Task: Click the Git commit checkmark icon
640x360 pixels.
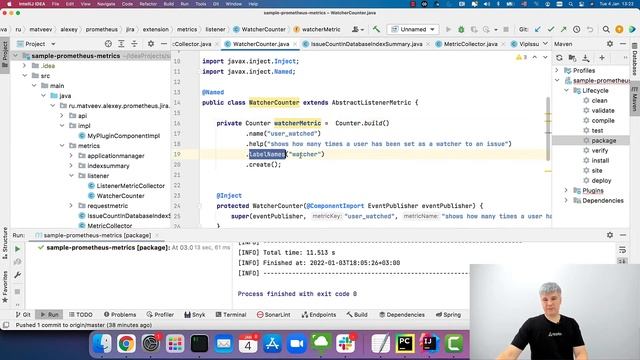Action: pos(551,29)
